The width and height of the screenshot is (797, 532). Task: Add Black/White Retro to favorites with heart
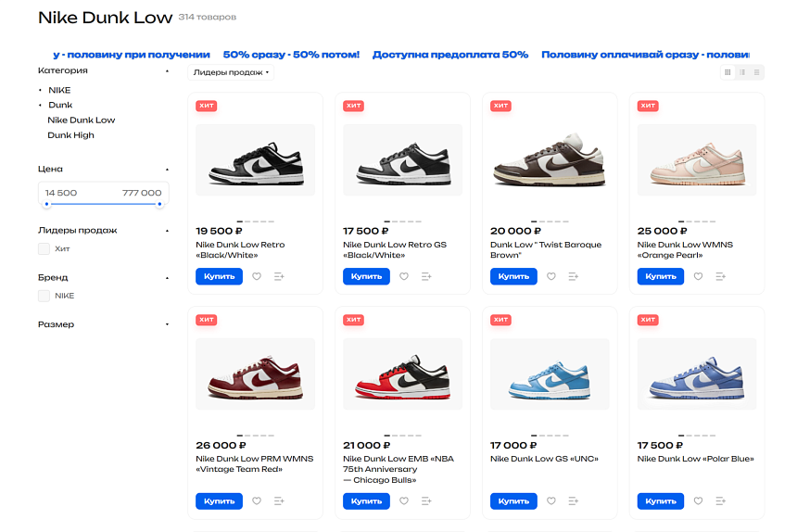[257, 276]
